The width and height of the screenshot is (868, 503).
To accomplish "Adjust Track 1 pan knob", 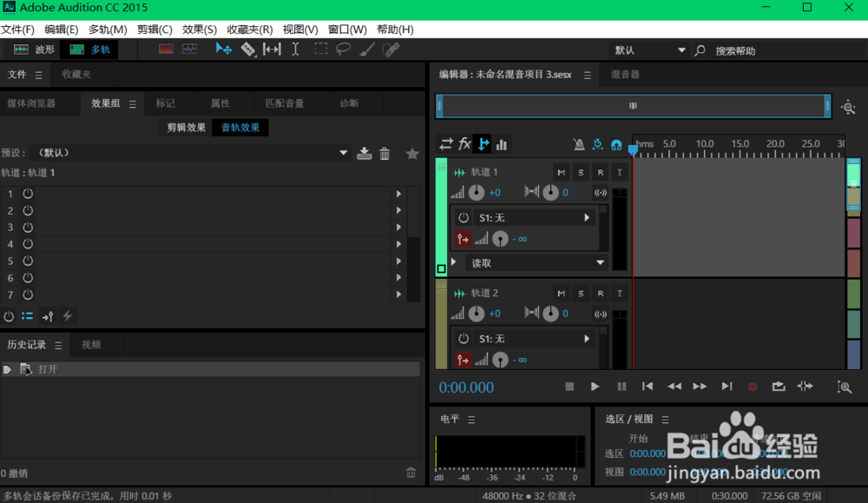I will point(550,192).
